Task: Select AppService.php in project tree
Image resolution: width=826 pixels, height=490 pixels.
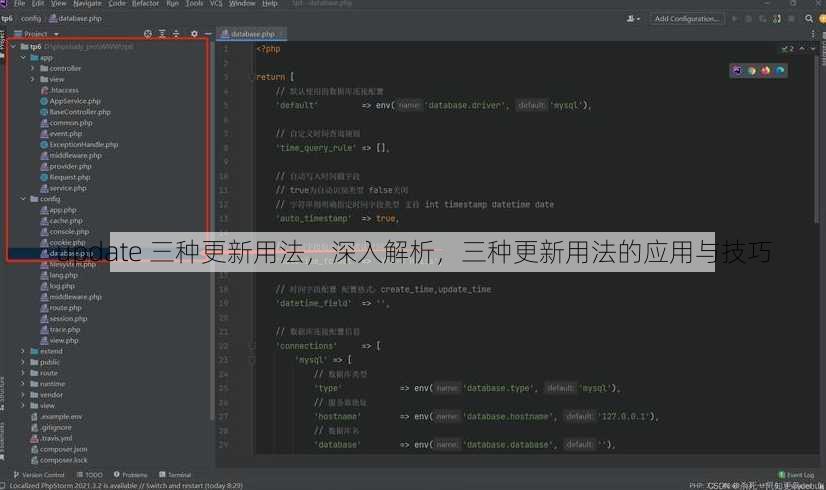Action: tap(70, 101)
